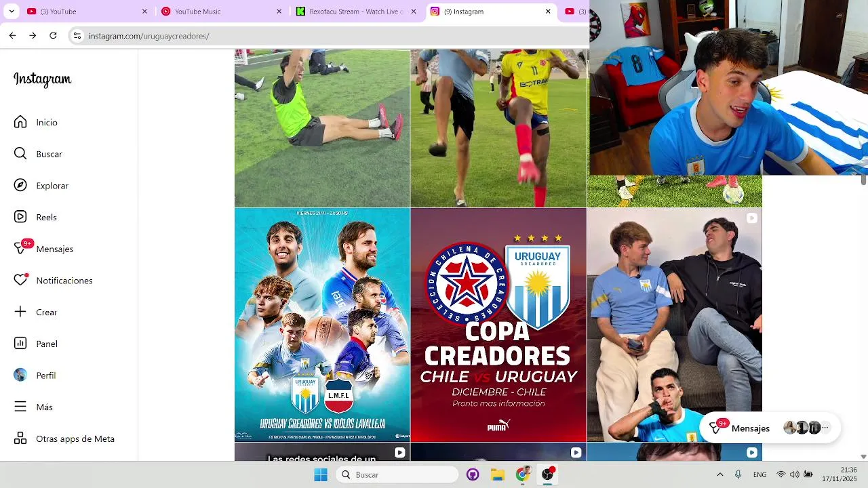Viewport: 868px width, 488px height.
Task: Click the browser back arrow
Action: click(x=12, y=35)
